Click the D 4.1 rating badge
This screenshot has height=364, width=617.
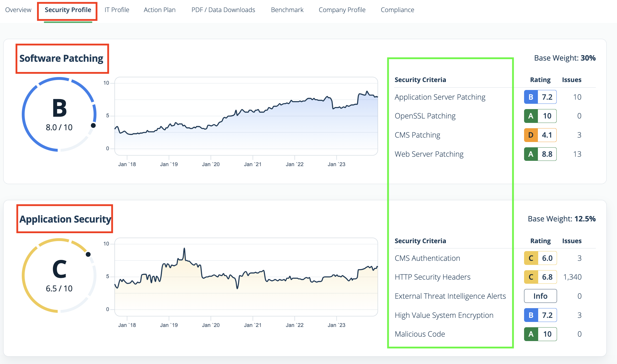coord(540,135)
